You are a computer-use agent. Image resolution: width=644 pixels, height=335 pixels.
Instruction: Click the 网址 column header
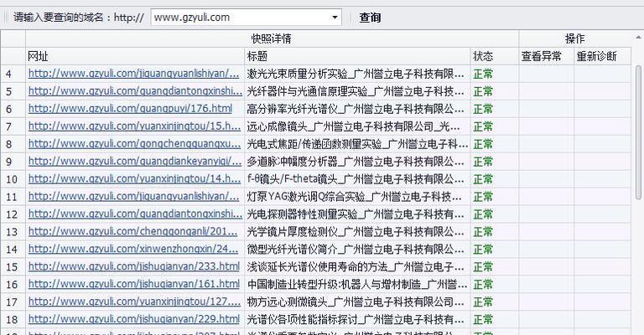pos(135,56)
